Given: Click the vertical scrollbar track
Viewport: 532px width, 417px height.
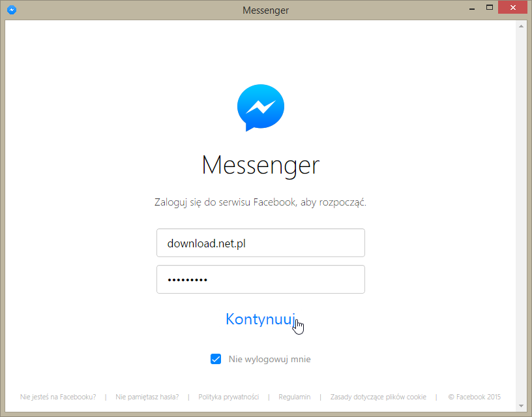Looking at the screenshot, I should [x=521, y=216].
